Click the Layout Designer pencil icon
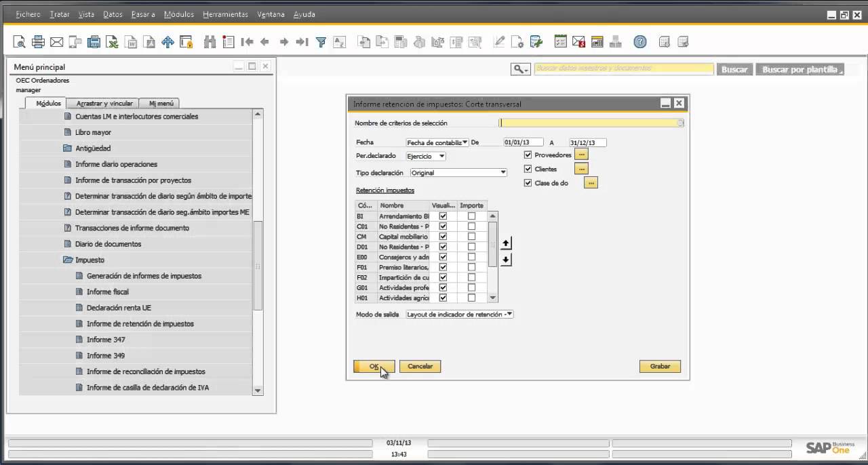The image size is (868, 465). 499,42
